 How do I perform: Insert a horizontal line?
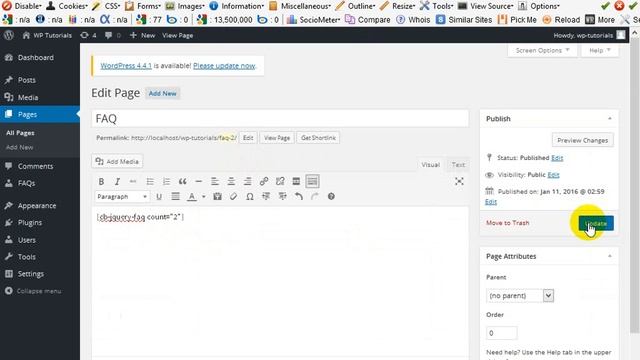(x=198, y=181)
